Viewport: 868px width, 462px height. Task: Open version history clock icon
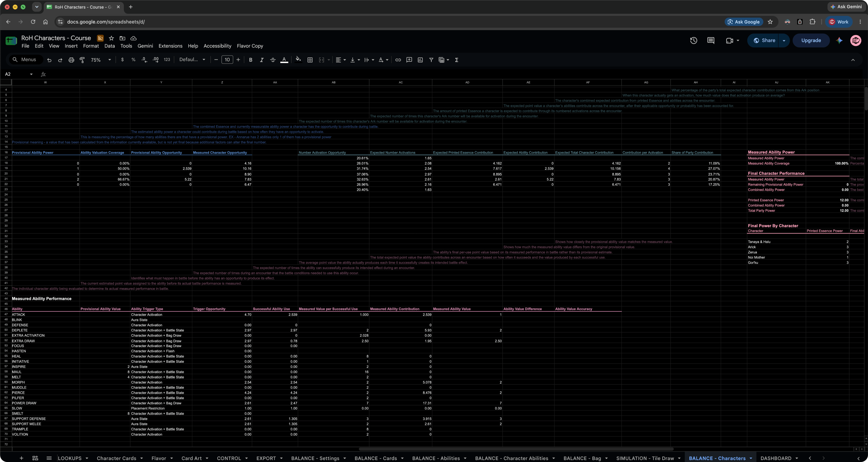pos(693,40)
